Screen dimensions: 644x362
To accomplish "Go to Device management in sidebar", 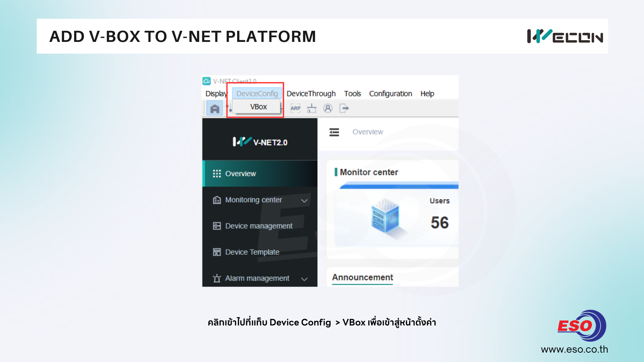I will coord(259,226).
